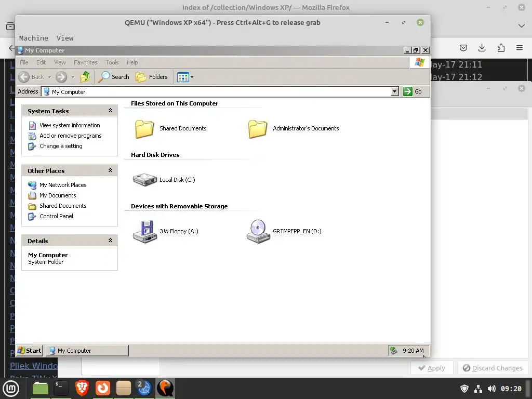Open the File menu in My Computer
The width and height of the screenshot is (532, 399).
coord(24,62)
